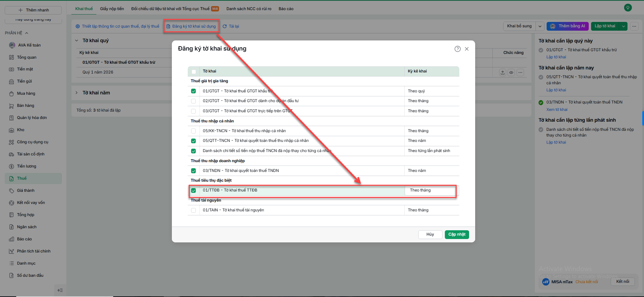The image size is (644, 297).
Task: Click the Tải lại refresh icon
Action: point(225,26)
